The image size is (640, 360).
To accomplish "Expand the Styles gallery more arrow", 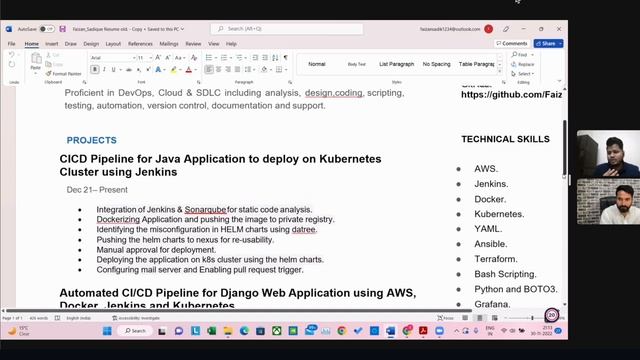I will [x=500, y=72].
